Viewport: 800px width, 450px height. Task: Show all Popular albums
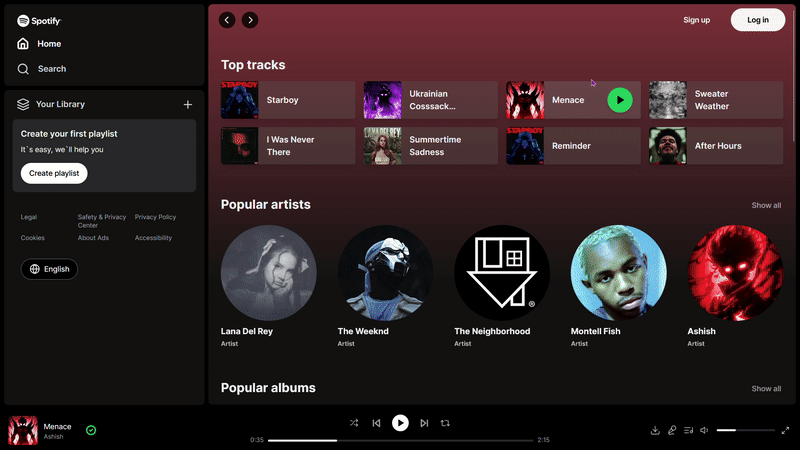(x=766, y=388)
